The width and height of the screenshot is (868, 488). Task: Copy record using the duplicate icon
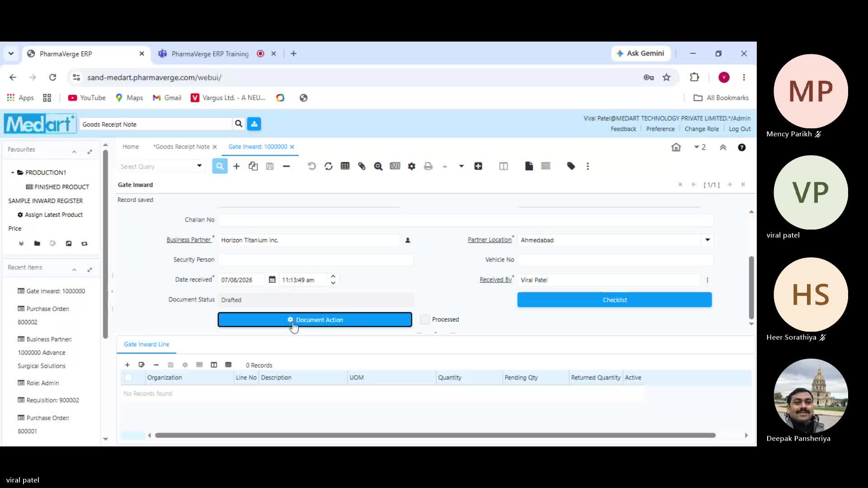tap(253, 166)
